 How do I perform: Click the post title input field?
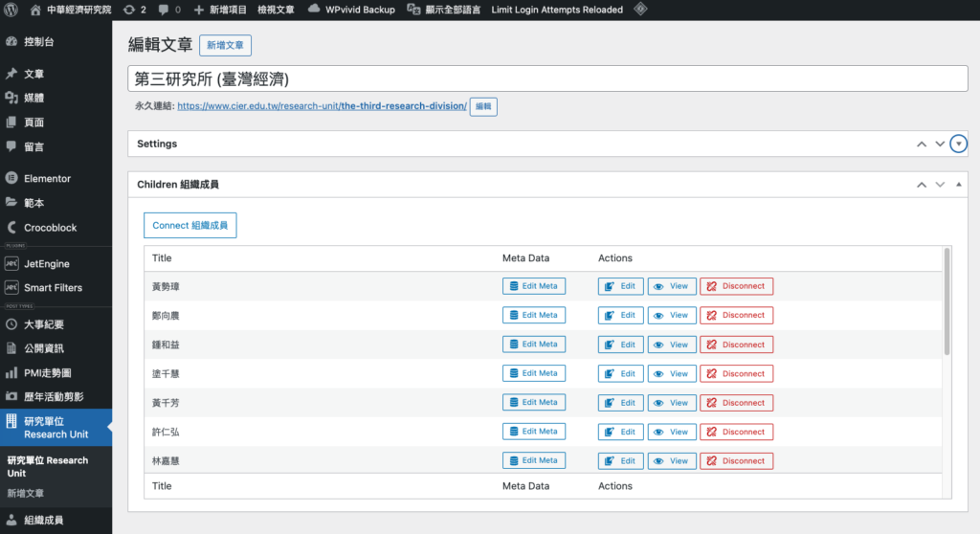pos(546,78)
